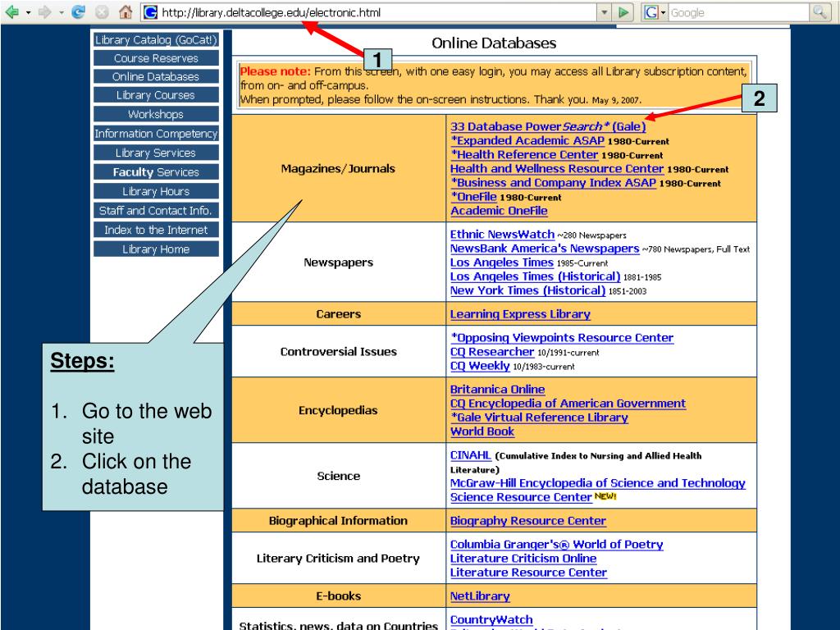
Task: Go to the browser home page
Action: coord(126,11)
